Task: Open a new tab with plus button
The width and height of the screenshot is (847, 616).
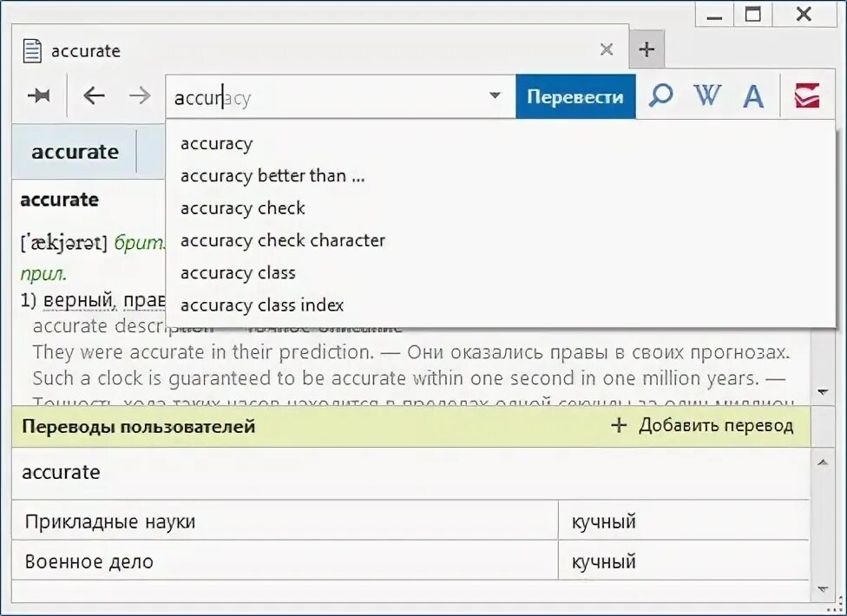Action: click(x=647, y=49)
